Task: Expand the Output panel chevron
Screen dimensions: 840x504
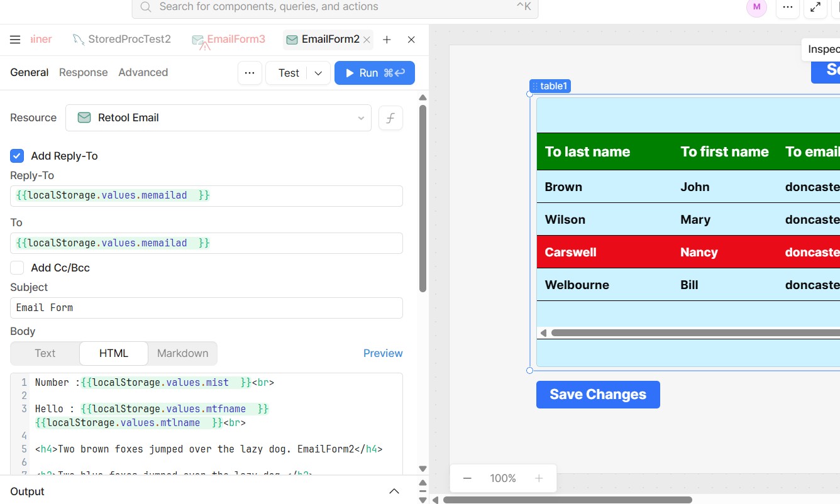Action: [x=394, y=491]
